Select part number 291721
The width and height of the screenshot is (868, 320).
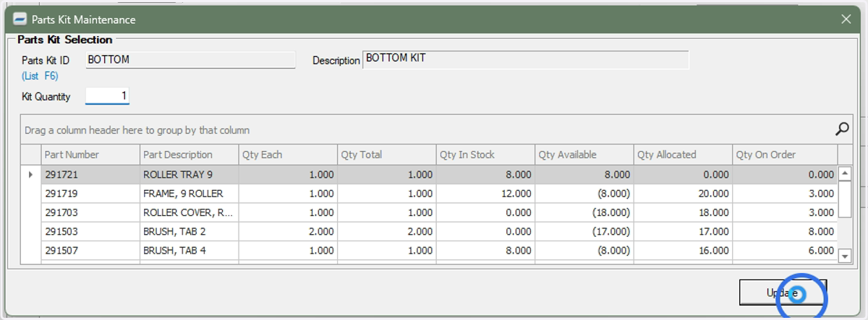pyautogui.click(x=90, y=175)
